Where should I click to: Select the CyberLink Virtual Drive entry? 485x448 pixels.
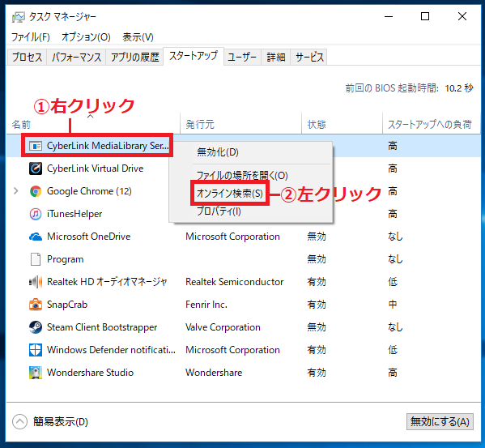[x=96, y=169]
